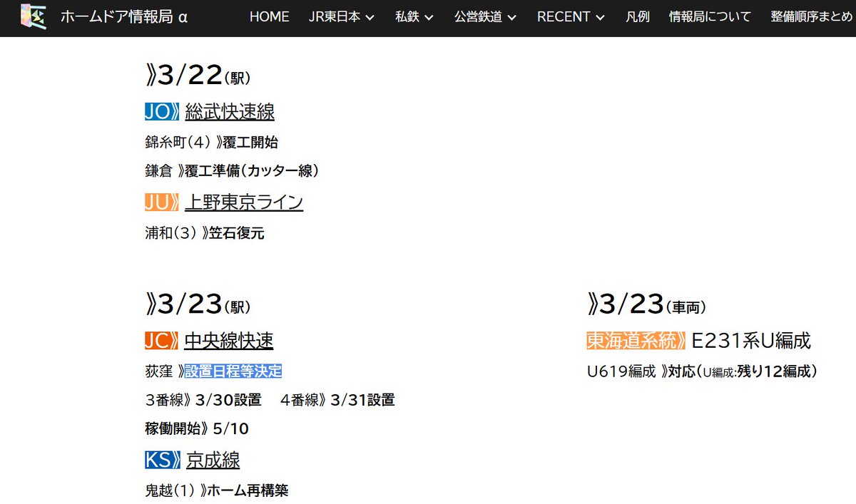
Task: Open the 総武快速線 link
Action: click(x=229, y=112)
